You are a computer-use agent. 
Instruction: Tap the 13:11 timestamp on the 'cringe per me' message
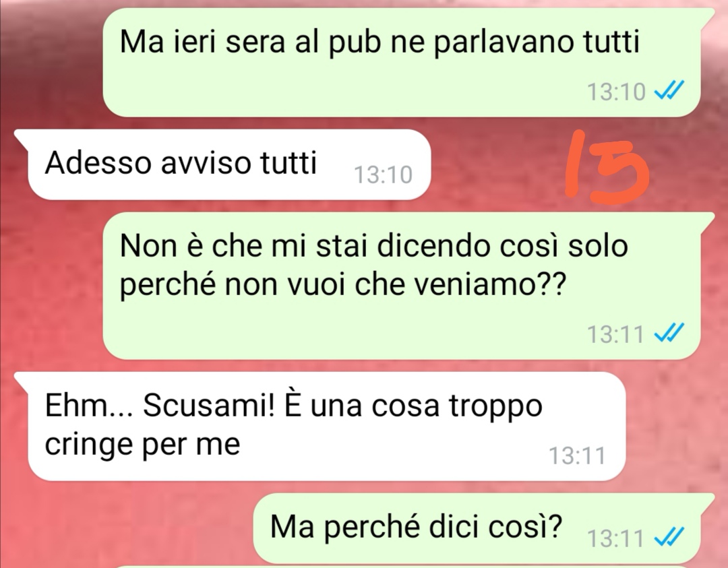coord(577,455)
